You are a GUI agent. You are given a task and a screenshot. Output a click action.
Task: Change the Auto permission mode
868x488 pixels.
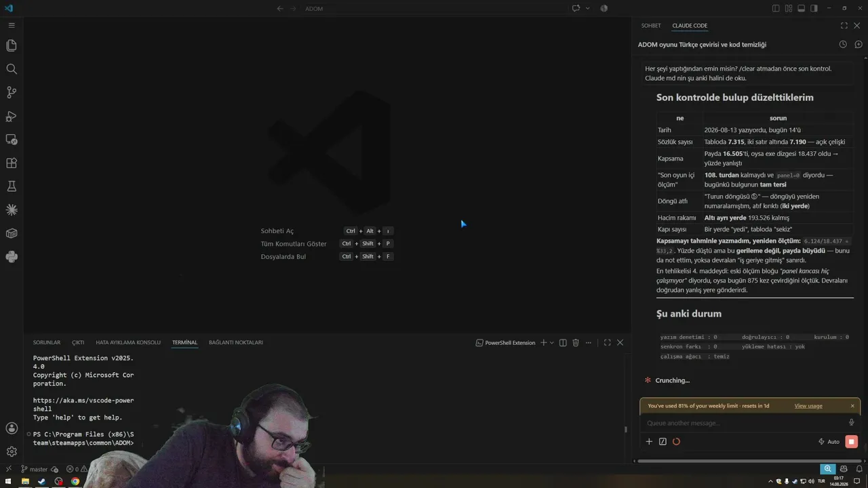click(x=829, y=442)
